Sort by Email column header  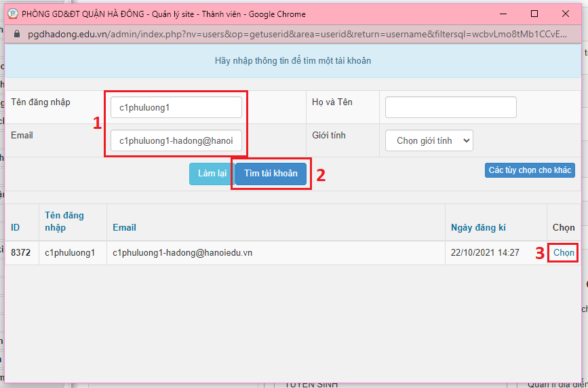[x=124, y=227]
